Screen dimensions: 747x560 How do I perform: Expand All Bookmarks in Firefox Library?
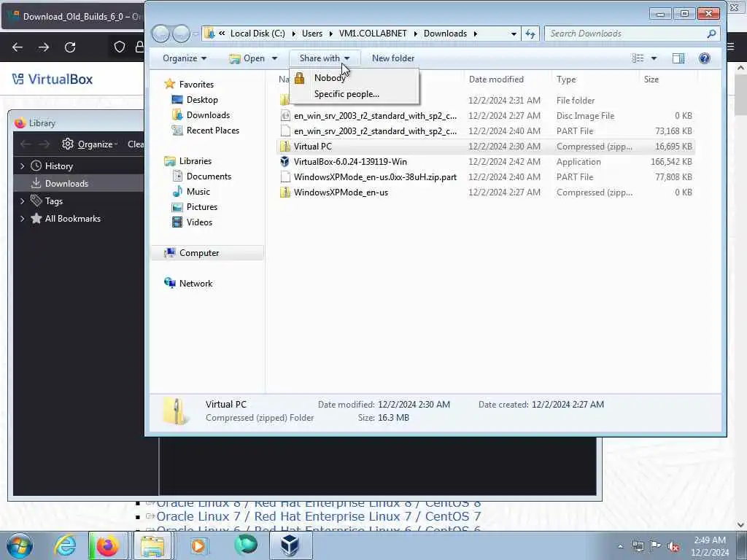[x=23, y=219]
